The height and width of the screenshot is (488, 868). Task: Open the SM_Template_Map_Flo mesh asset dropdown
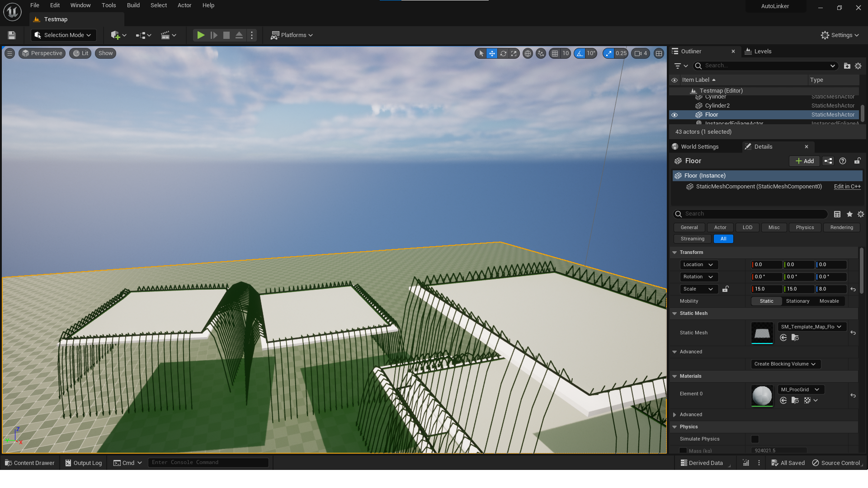click(x=811, y=327)
